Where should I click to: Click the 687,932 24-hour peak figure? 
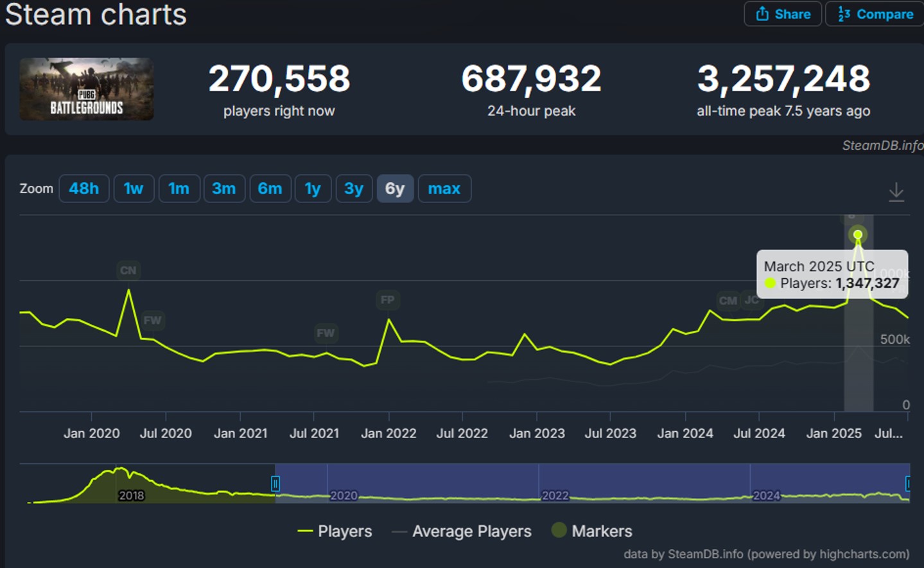point(531,79)
